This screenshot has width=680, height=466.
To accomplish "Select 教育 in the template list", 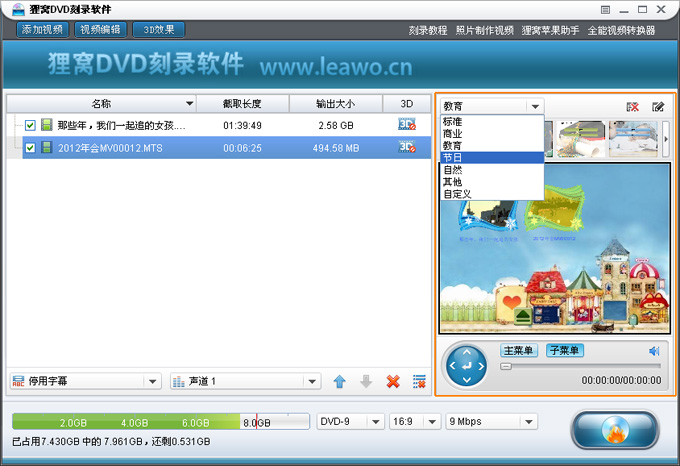I will [492, 146].
